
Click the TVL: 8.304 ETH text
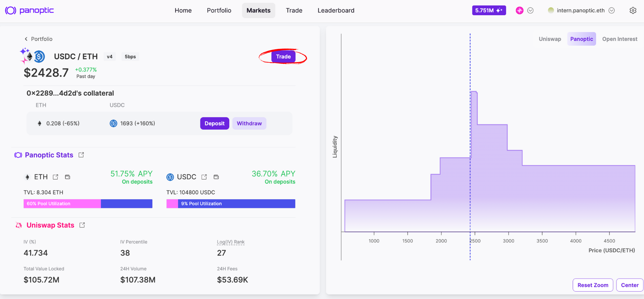point(43,192)
